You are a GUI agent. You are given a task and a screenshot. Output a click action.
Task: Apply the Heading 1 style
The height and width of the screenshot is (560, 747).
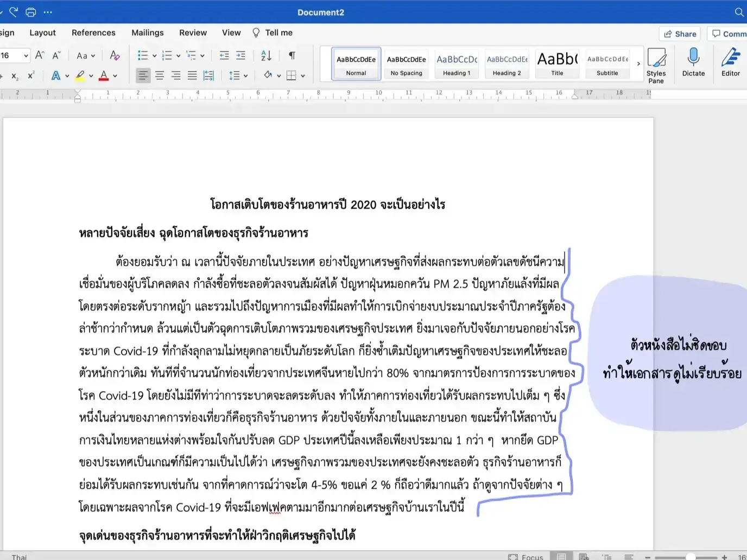click(456, 63)
